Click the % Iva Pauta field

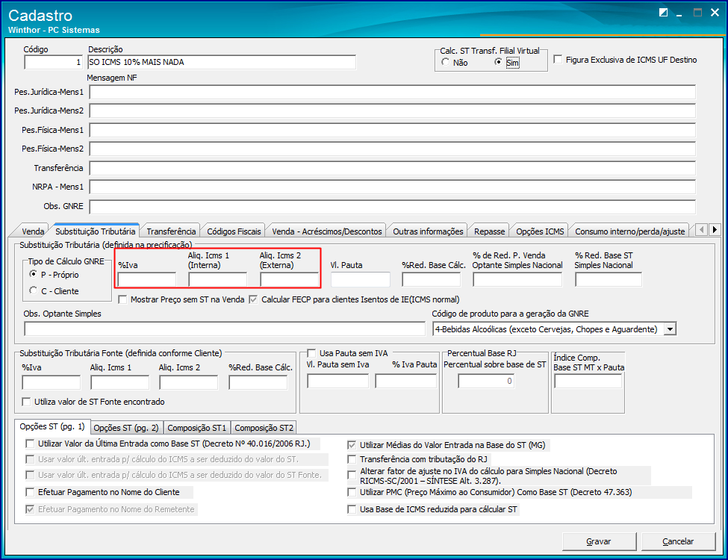[x=405, y=381]
